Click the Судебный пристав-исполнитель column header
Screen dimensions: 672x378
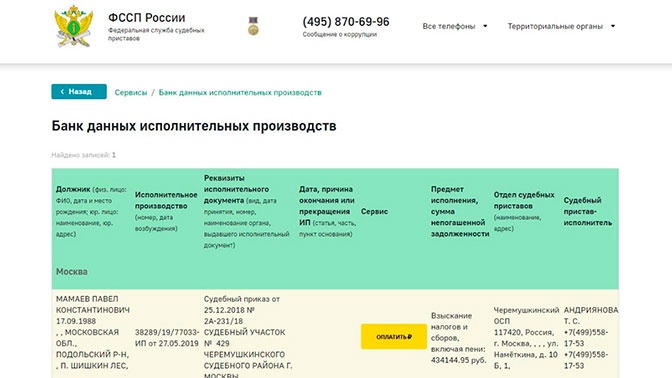click(x=588, y=211)
